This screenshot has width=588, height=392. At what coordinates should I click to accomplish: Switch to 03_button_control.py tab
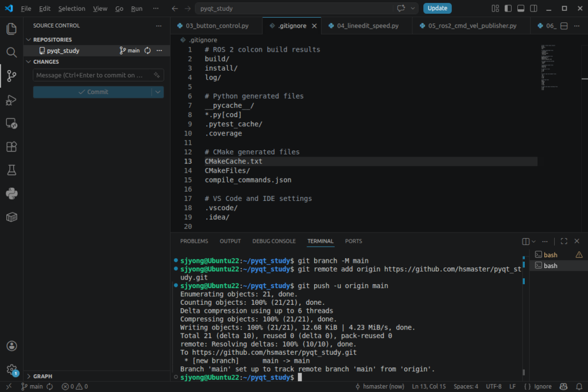tap(216, 26)
